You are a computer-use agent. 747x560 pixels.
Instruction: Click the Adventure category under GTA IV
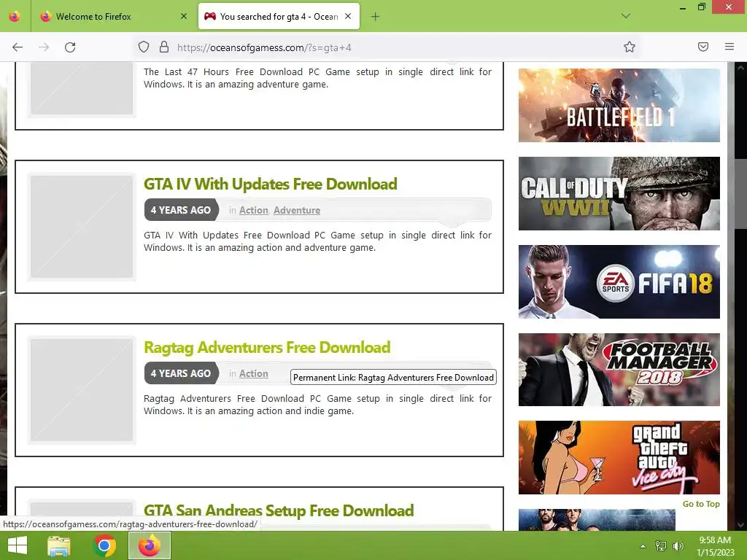click(x=297, y=211)
